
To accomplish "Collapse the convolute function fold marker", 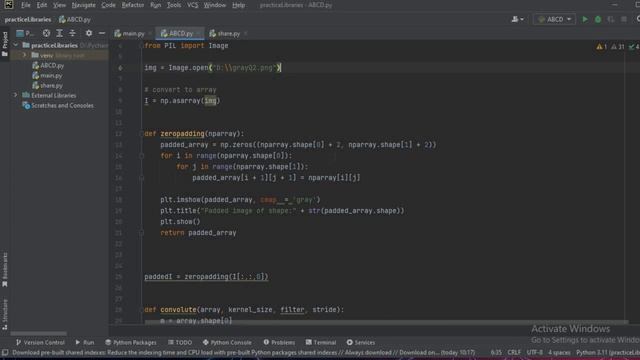I will coord(141,309).
